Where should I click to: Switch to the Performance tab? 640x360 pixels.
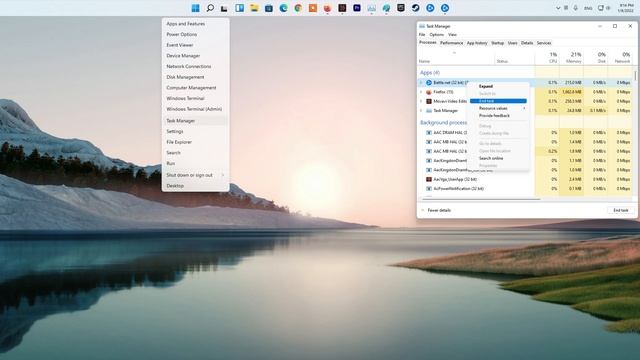tap(451, 43)
